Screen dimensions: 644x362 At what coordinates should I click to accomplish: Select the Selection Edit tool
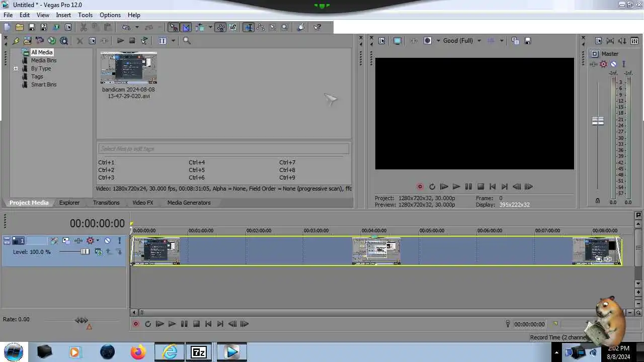pyautogui.click(x=273, y=27)
